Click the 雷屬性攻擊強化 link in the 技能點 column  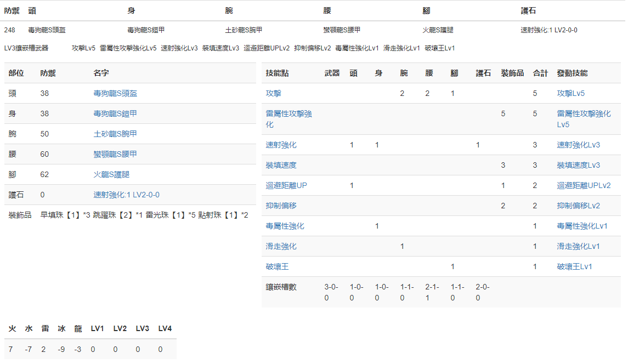(x=288, y=114)
